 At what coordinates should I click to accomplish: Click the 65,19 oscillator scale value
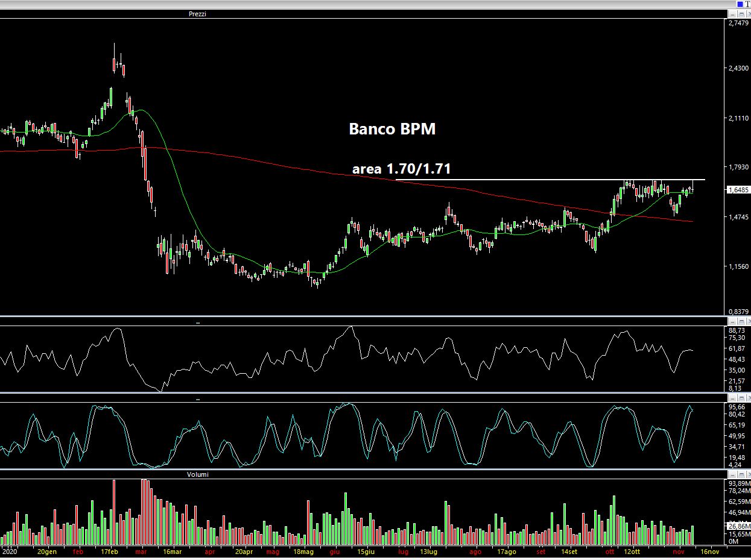(x=737, y=425)
